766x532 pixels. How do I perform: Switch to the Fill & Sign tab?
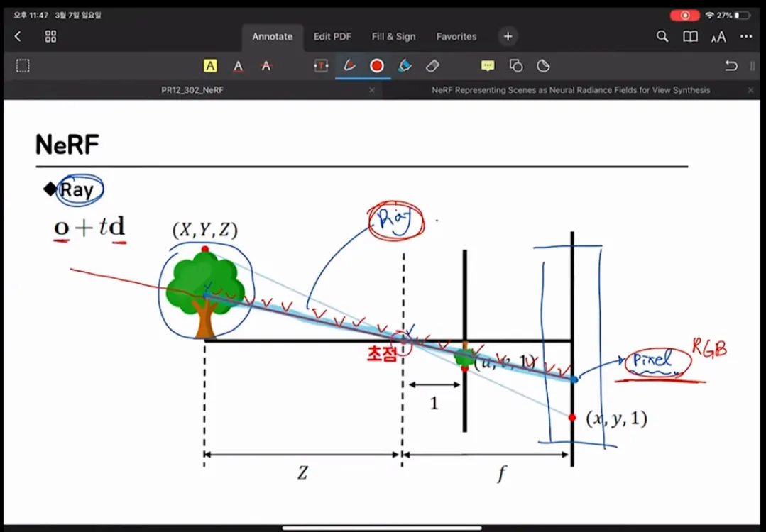[x=393, y=37]
